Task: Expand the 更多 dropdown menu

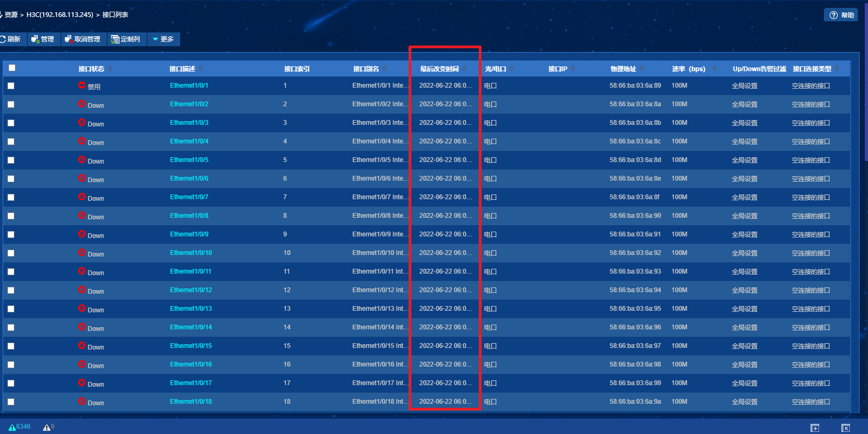Action: pos(163,39)
